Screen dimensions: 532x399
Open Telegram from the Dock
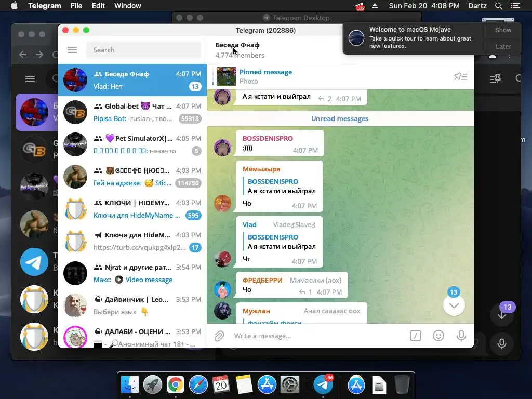pyautogui.click(x=323, y=385)
